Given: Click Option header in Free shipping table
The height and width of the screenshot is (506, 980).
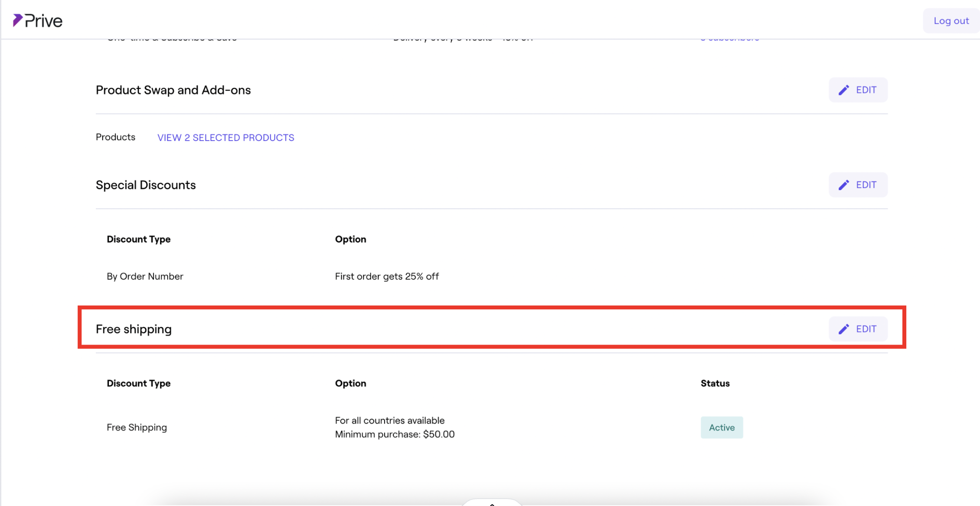Looking at the screenshot, I should click(x=350, y=383).
